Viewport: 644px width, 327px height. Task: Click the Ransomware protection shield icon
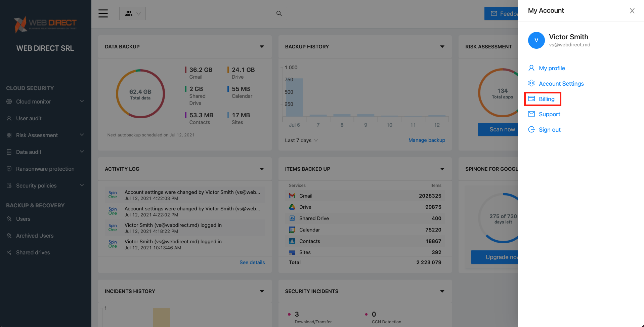point(9,169)
